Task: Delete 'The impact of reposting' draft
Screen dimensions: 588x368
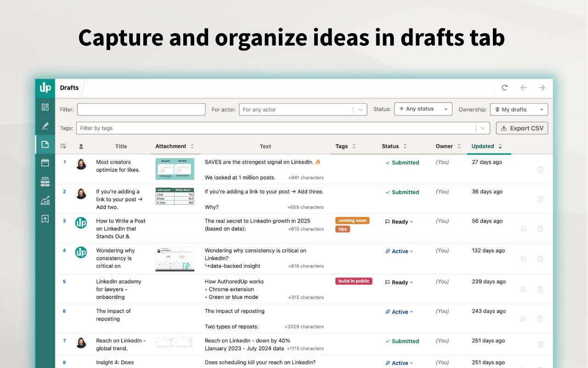Action: coord(540,319)
